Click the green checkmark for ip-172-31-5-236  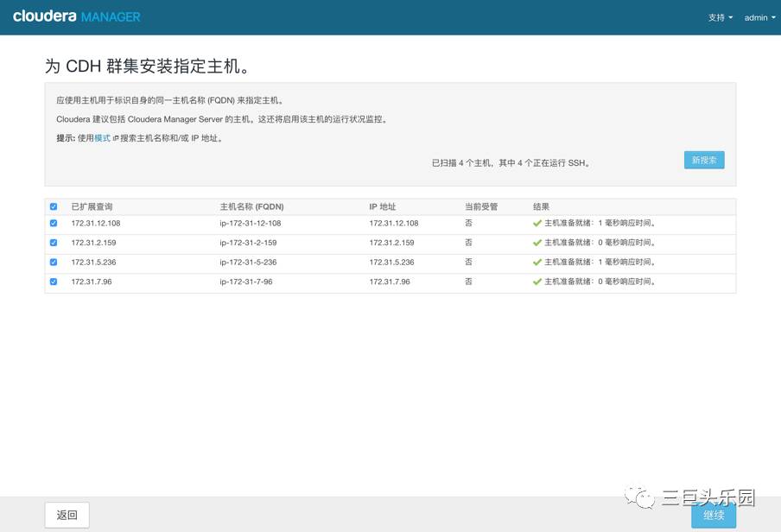click(537, 262)
